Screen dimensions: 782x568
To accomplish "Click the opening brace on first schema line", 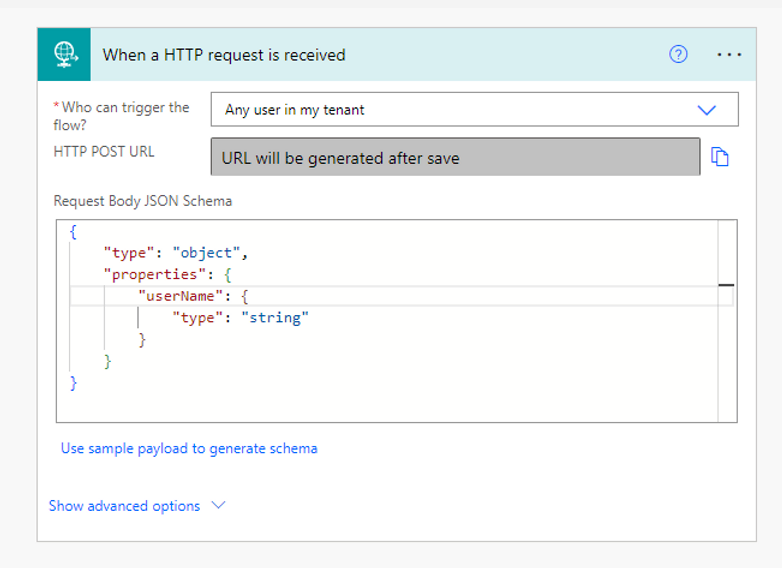I will point(73,231).
